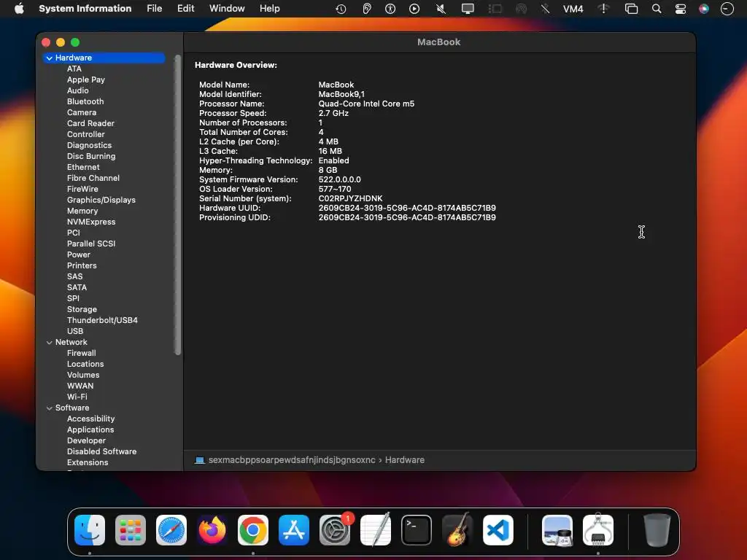This screenshot has height=560, width=747.
Task: Select NVMExpress in the sidebar
Action: [x=91, y=222]
